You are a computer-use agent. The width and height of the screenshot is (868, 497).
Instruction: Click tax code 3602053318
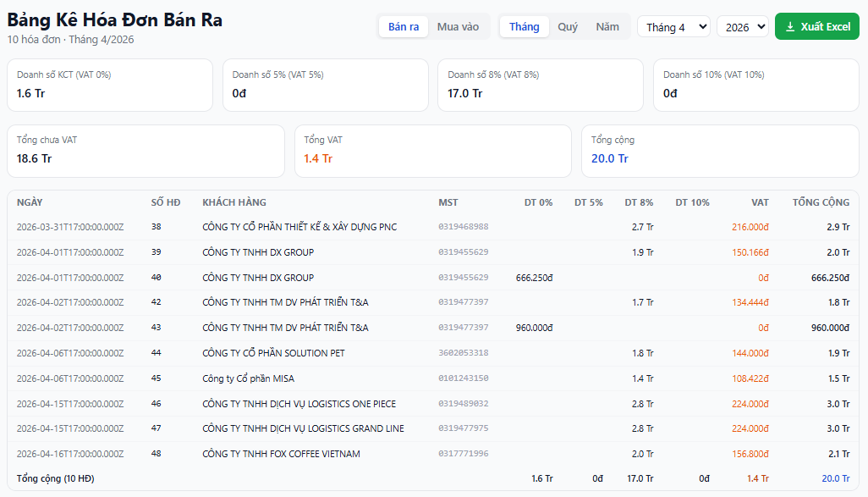pyautogui.click(x=464, y=353)
